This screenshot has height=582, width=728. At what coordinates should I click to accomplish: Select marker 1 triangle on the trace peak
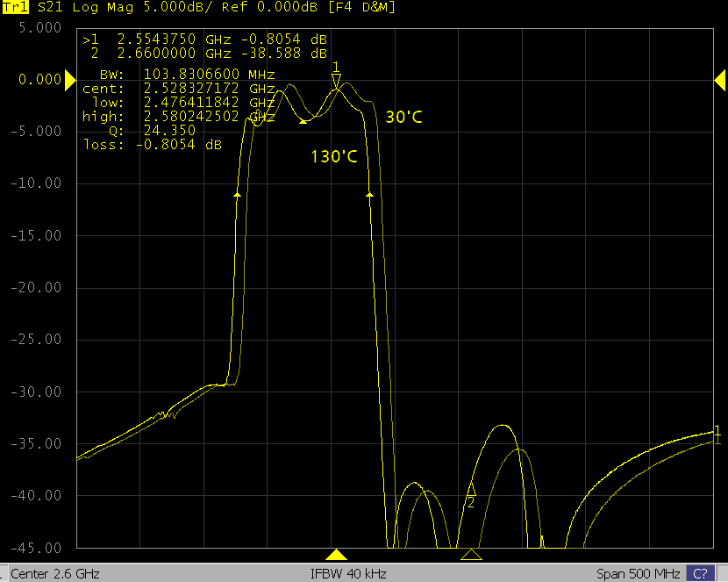336,80
